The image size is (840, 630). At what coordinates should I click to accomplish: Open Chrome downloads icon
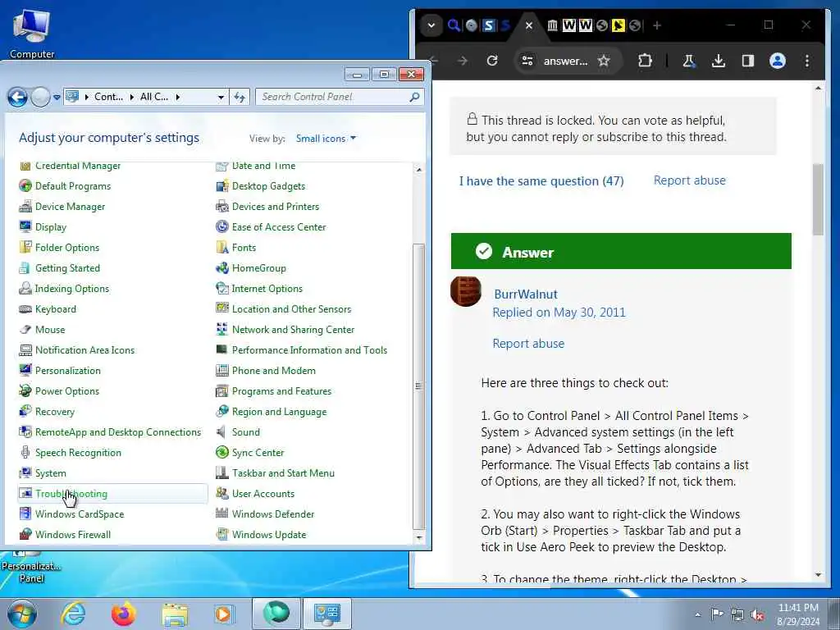[x=719, y=61]
